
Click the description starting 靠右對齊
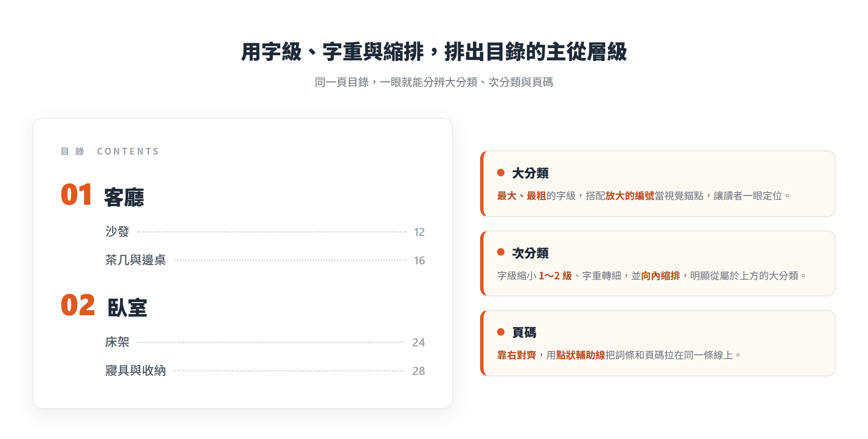[619, 355]
